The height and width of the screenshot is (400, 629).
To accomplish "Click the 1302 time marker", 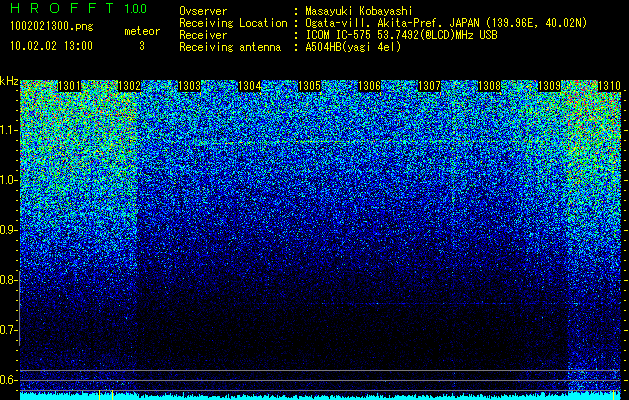I will pos(130,86).
